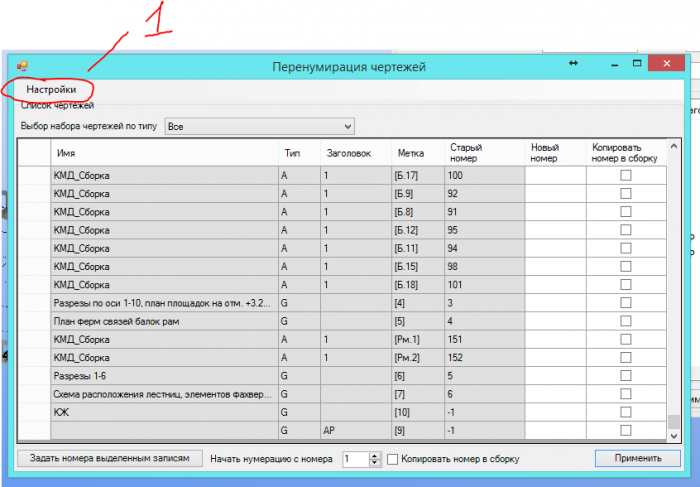Click Новый номер cell for [Б.9]

(555, 194)
